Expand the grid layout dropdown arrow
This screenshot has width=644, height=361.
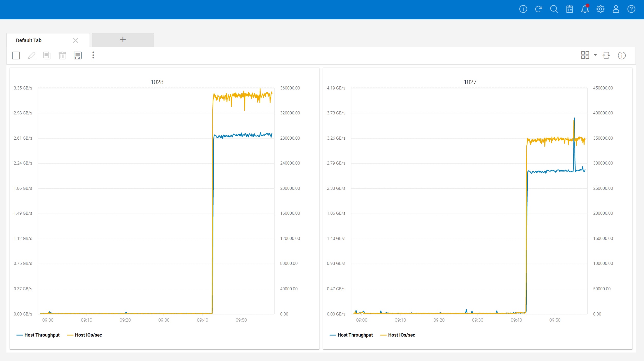click(595, 55)
